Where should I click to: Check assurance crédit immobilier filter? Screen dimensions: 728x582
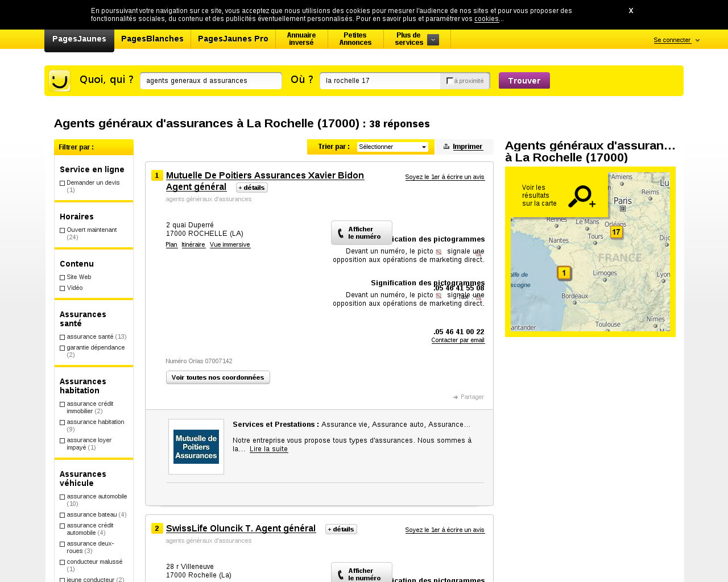pos(63,405)
